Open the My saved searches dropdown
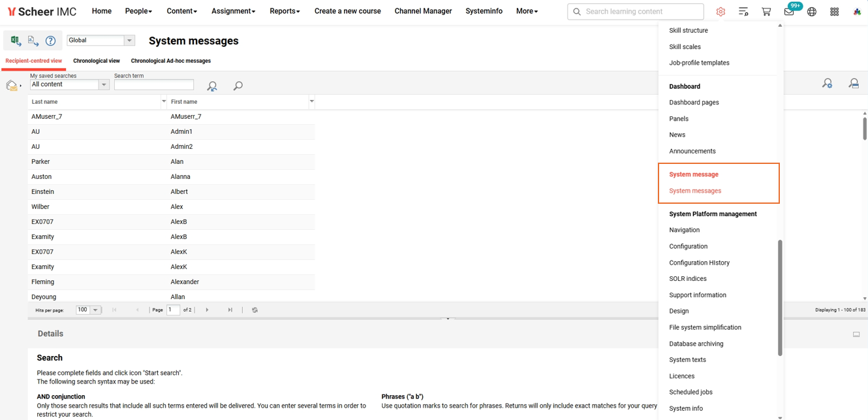 click(103, 85)
